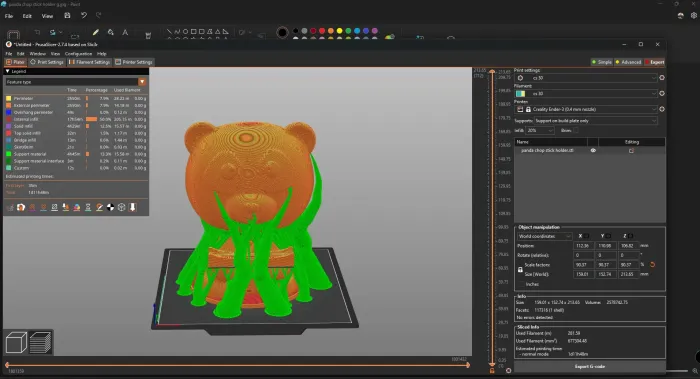The width and height of the screenshot is (700, 379).
Task: Click the legend toolbar wireframe cube icon
Action: click(x=121, y=207)
